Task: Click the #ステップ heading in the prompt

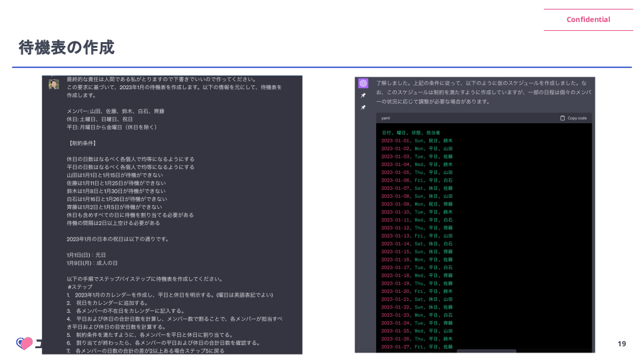Action: click(x=80, y=287)
